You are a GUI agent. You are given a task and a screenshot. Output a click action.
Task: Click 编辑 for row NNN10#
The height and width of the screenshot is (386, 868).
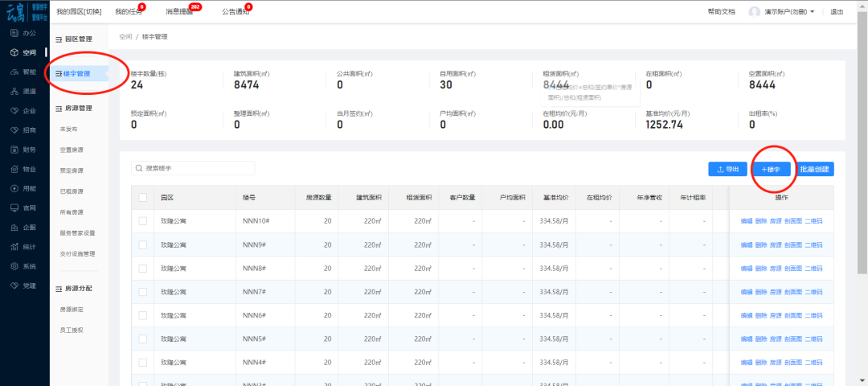pyautogui.click(x=747, y=221)
